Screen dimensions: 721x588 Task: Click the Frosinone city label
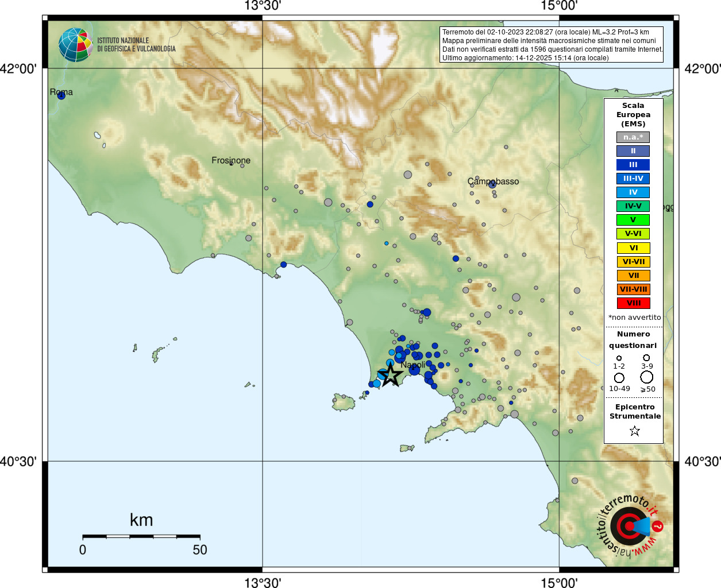pyautogui.click(x=231, y=160)
